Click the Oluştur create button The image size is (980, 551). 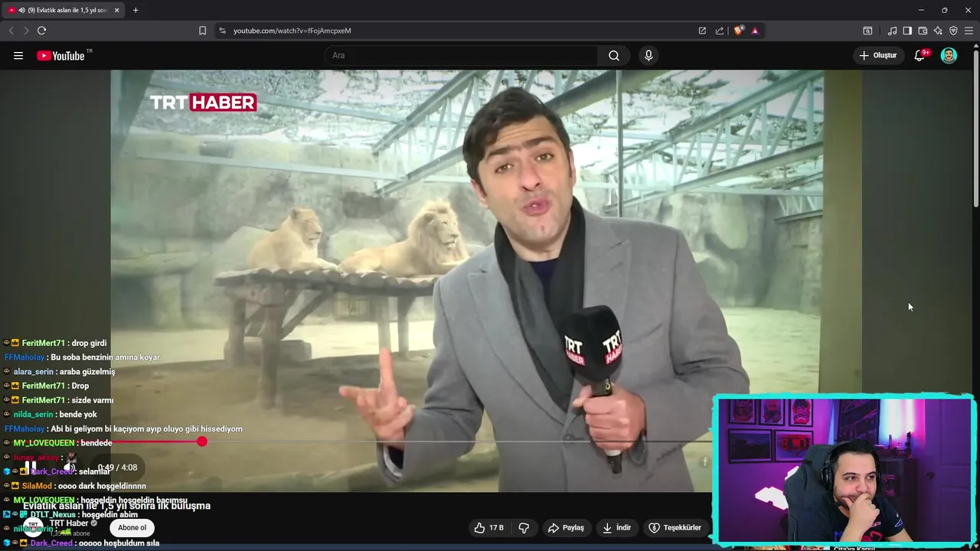click(x=877, y=55)
